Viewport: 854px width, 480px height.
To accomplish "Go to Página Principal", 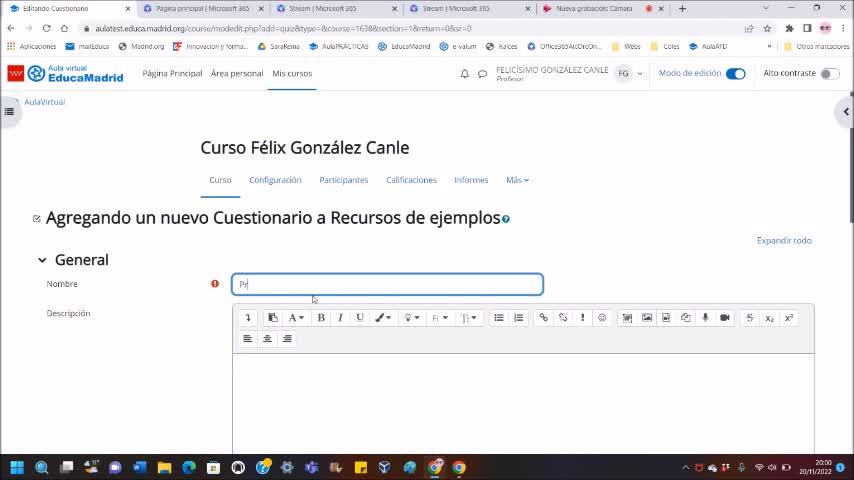I will [172, 74].
